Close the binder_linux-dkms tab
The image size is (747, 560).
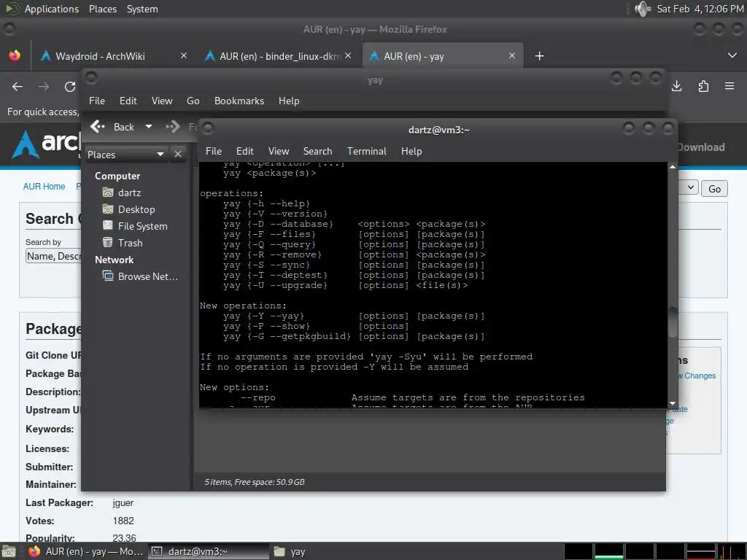click(348, 55)
